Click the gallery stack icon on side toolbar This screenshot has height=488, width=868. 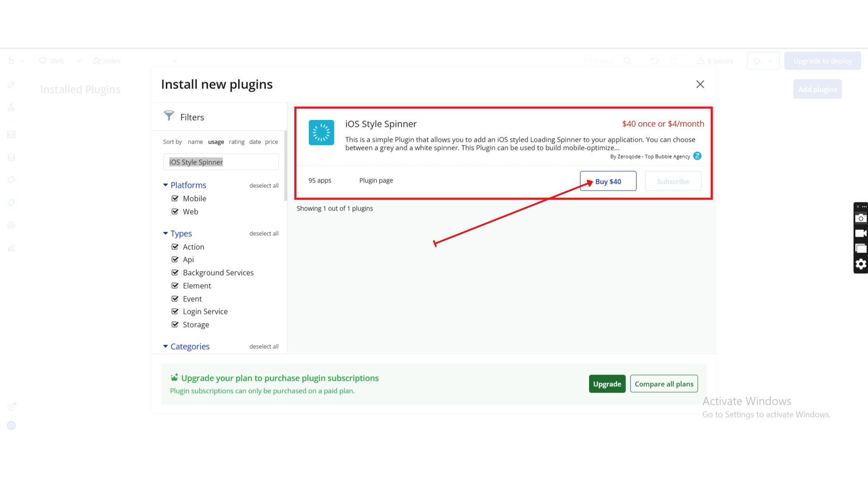point(861,249)
